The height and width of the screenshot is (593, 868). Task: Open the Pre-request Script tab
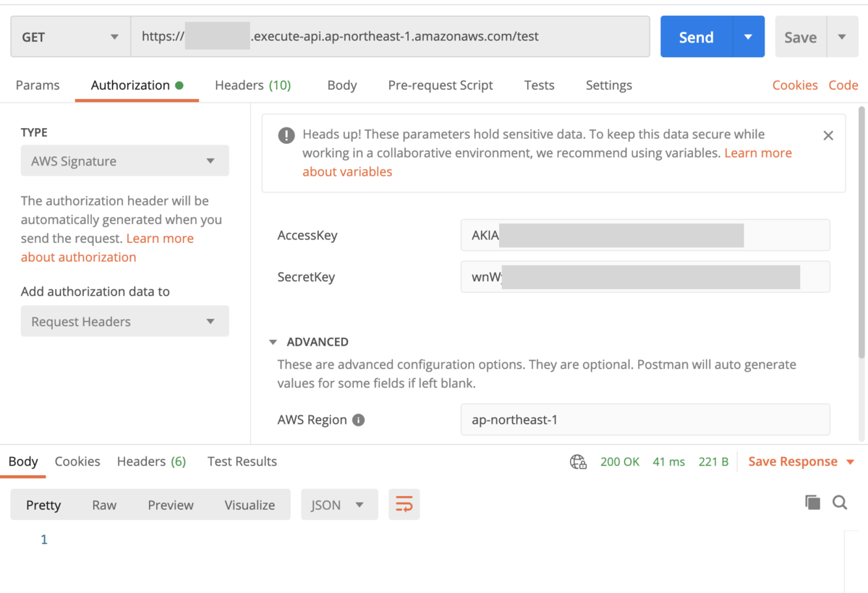click(x=441, y=85)
